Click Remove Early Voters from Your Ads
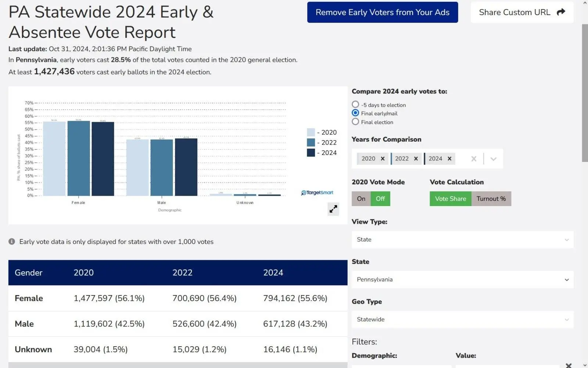The height and width of the screenshot is (368, 588). [x=382, y=12]
